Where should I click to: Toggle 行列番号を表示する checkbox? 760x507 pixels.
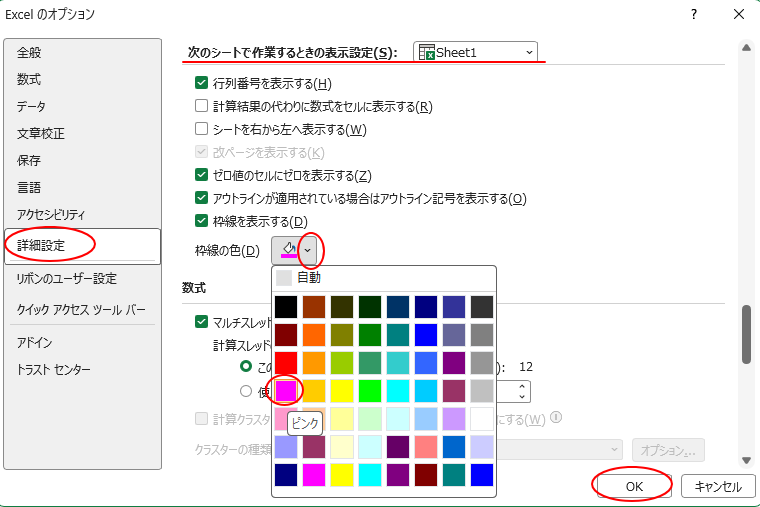[201, 83]
